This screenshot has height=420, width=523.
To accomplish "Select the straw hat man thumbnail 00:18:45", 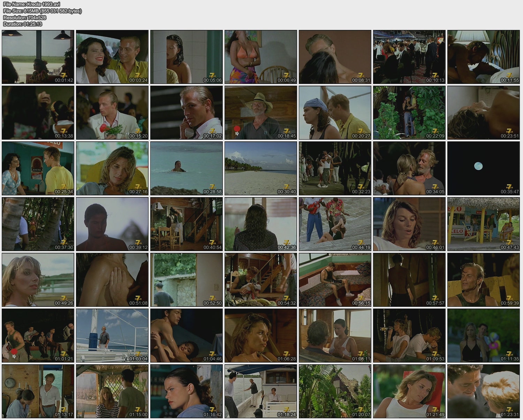I will pos(261,112).
